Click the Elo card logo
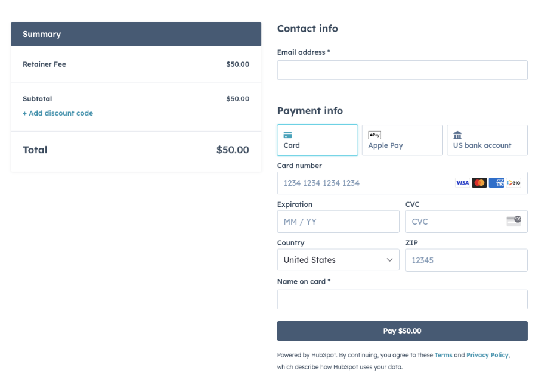Image resolution: width=551 pixels, height=392 pixels. pyautogui.click(x=513, y=183)
